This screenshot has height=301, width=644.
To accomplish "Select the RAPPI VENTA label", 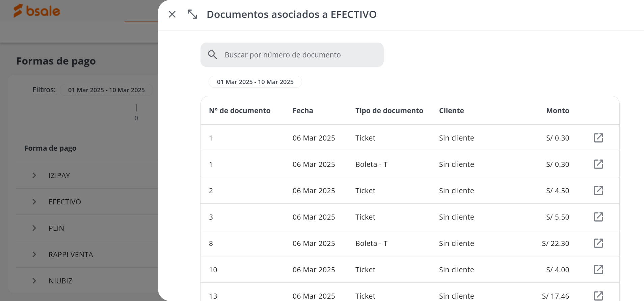I will coord(71,255).
